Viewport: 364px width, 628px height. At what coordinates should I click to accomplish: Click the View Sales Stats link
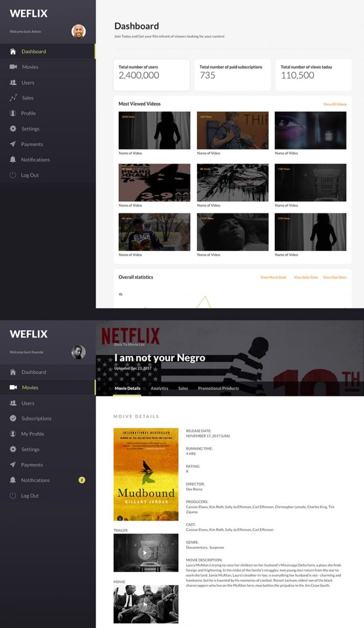(x=306, y=277)
